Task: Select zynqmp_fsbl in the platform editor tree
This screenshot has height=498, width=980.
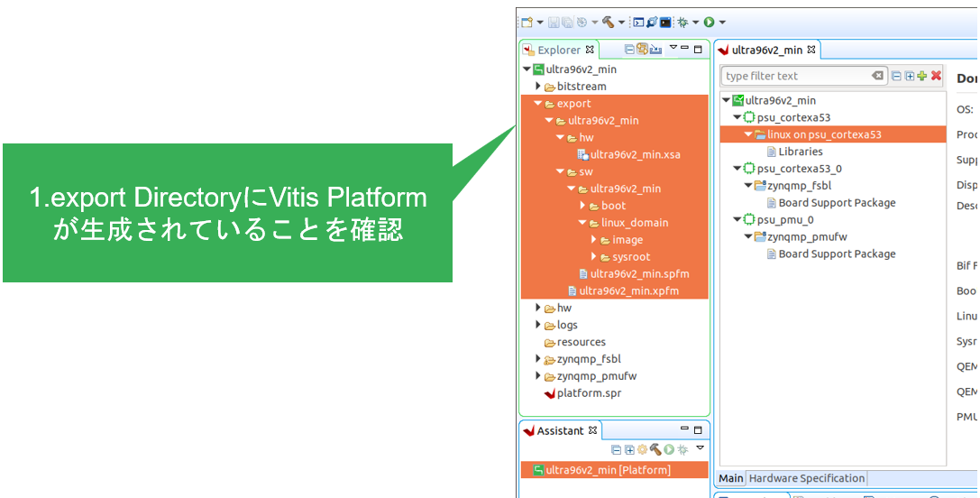Action: (x=793, y=186)
